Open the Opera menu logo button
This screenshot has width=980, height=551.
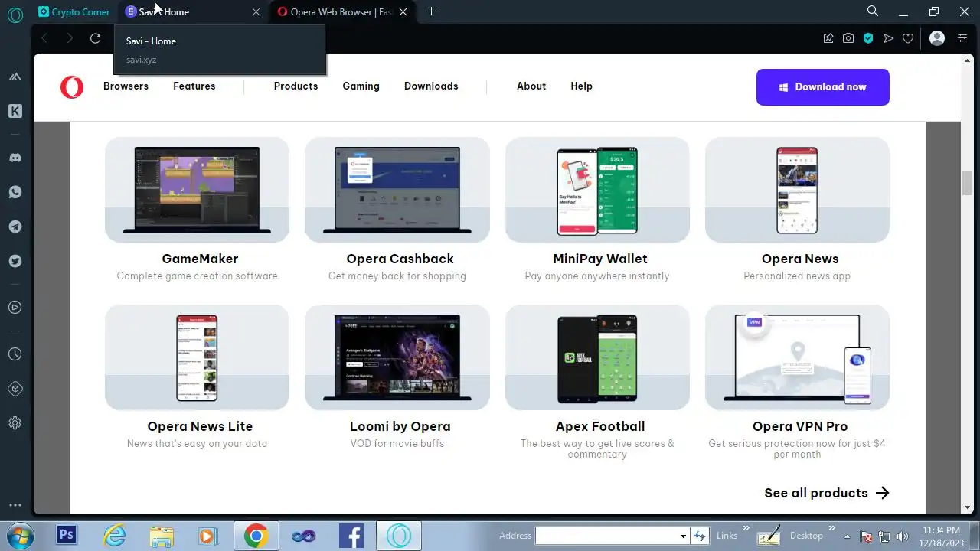(15, 15)
